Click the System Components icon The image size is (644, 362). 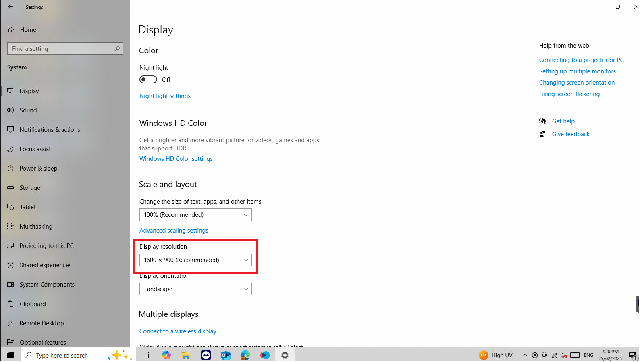[10, 285]
